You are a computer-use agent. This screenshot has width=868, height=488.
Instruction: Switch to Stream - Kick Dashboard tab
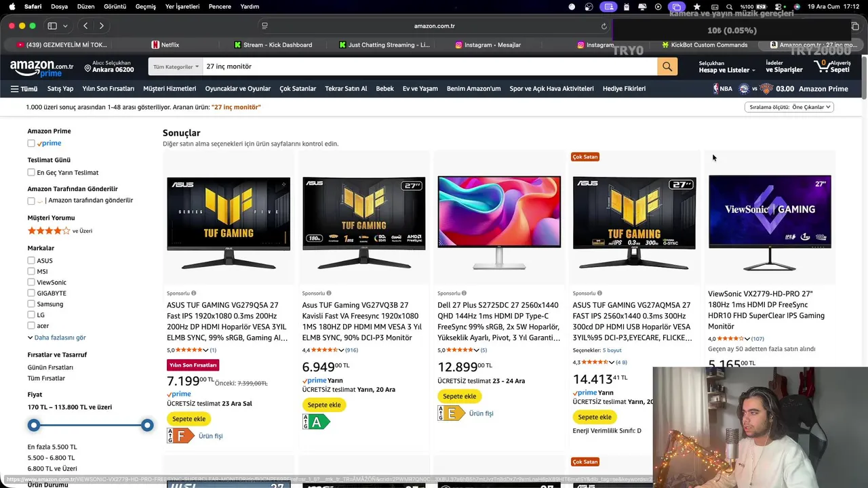273,45
